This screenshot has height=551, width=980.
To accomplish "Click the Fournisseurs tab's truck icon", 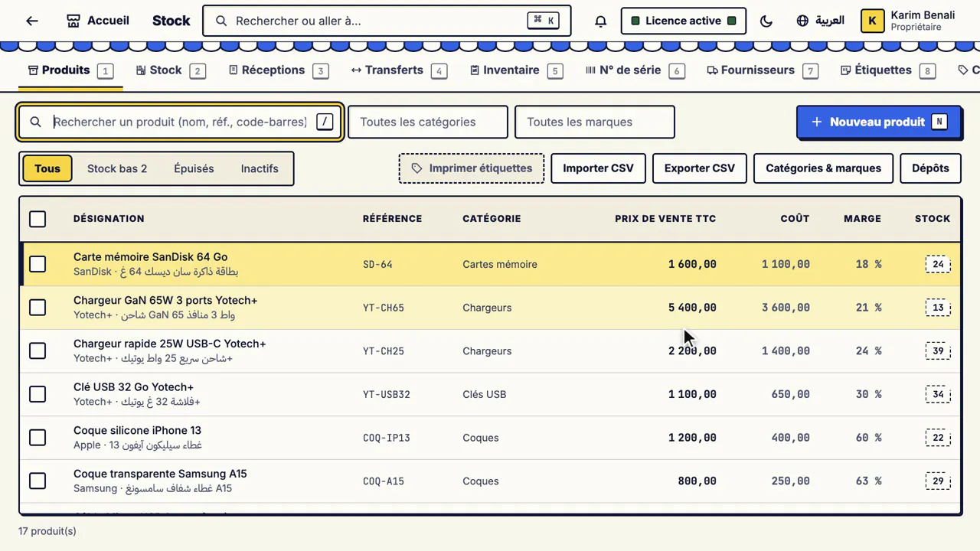I will (712, 70).
